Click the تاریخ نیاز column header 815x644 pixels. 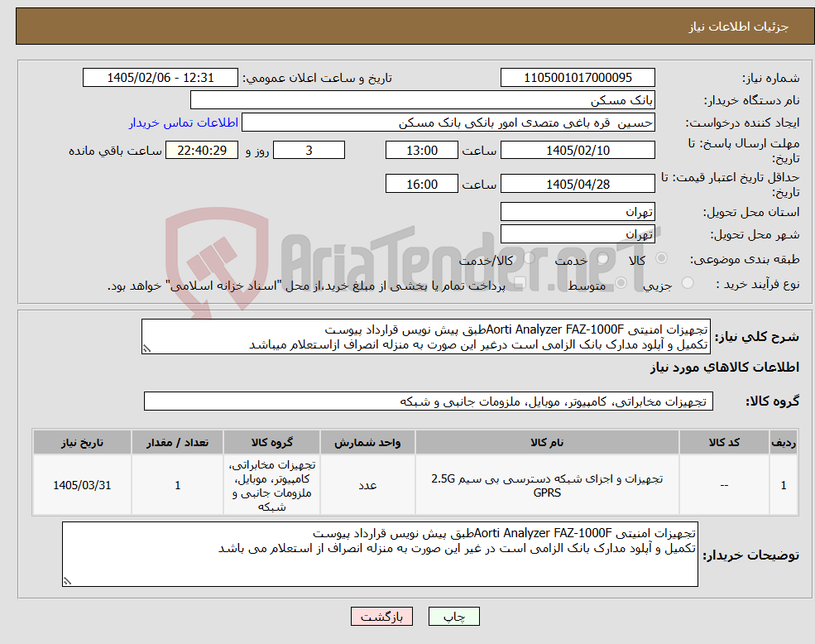pos(82,442)
